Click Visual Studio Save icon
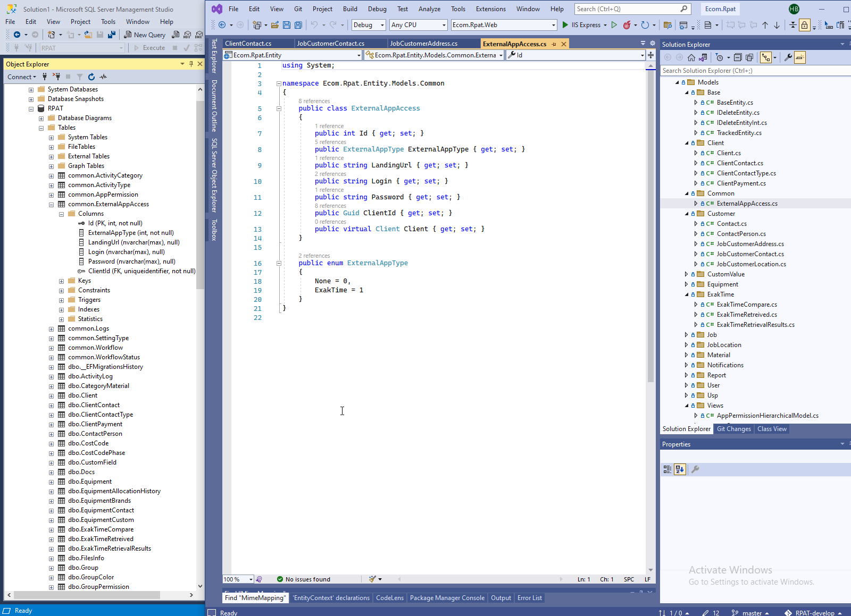This screenshot has height=616, width=851. coord(287,25)
